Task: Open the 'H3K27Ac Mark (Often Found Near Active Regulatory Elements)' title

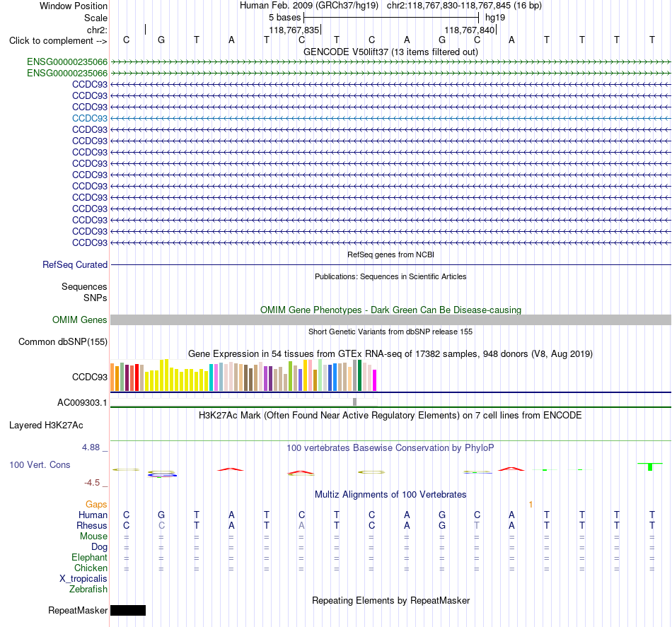Action: (x=390, y=416)
